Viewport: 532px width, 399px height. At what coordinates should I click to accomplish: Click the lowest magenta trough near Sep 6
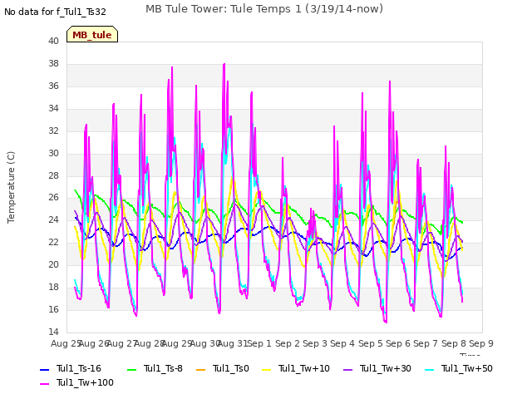(386, 322)
